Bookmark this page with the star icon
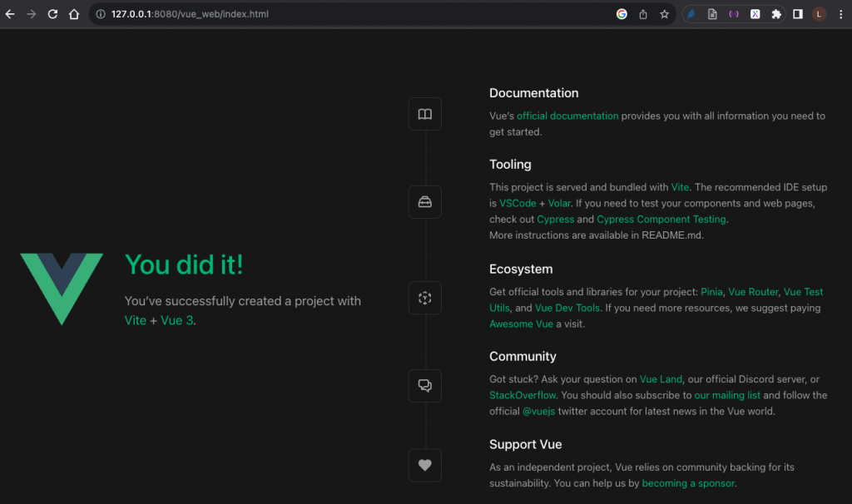 (x=664, y=14)
